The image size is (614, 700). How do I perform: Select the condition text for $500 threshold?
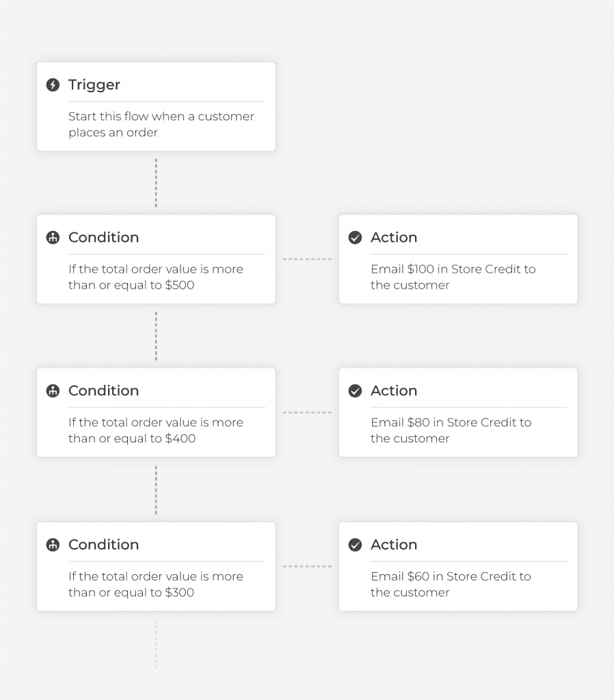coord(156,277)
